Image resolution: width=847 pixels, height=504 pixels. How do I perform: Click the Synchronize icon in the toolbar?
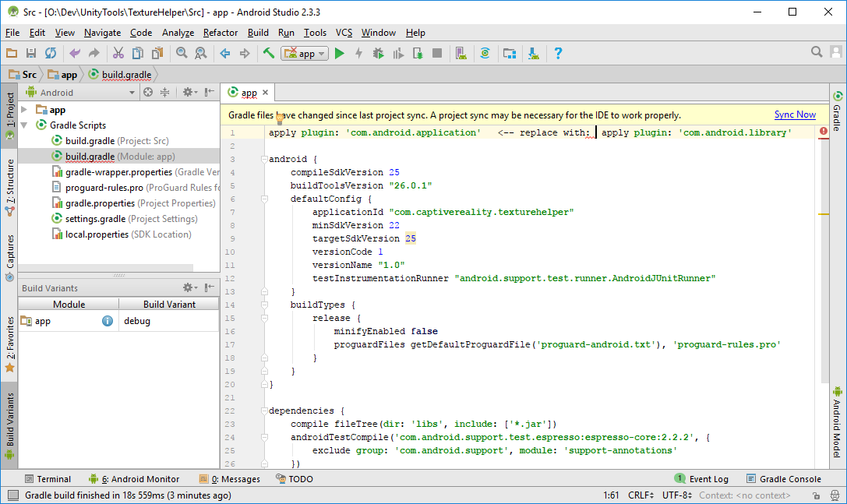[51, 53]
